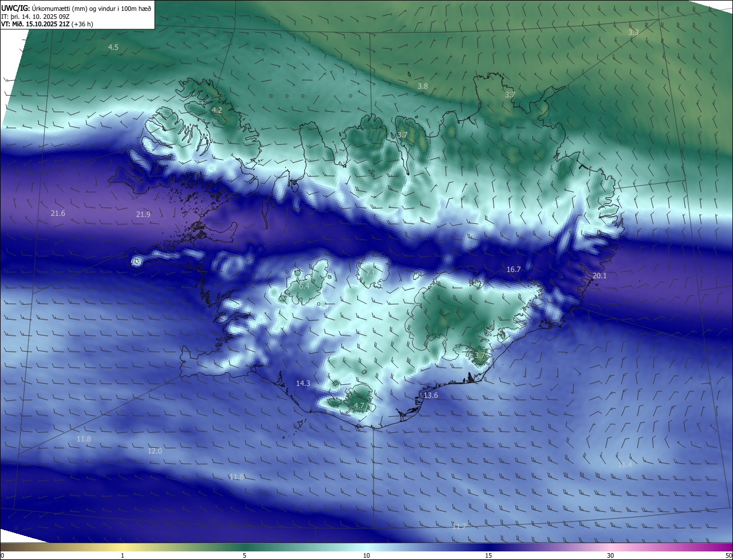
Task: Click the 13.6 value label
Action: 431,396
